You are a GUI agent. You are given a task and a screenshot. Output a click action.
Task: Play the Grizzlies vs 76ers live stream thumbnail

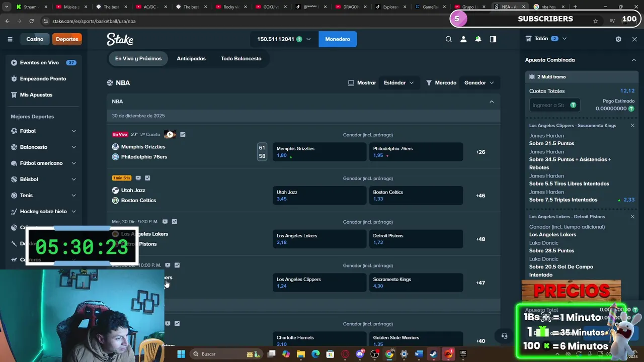(170, 135)
